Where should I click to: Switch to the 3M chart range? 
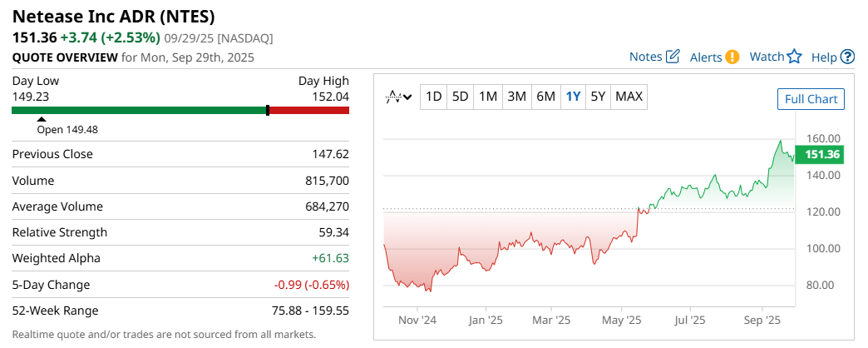(x=516, y=97)
